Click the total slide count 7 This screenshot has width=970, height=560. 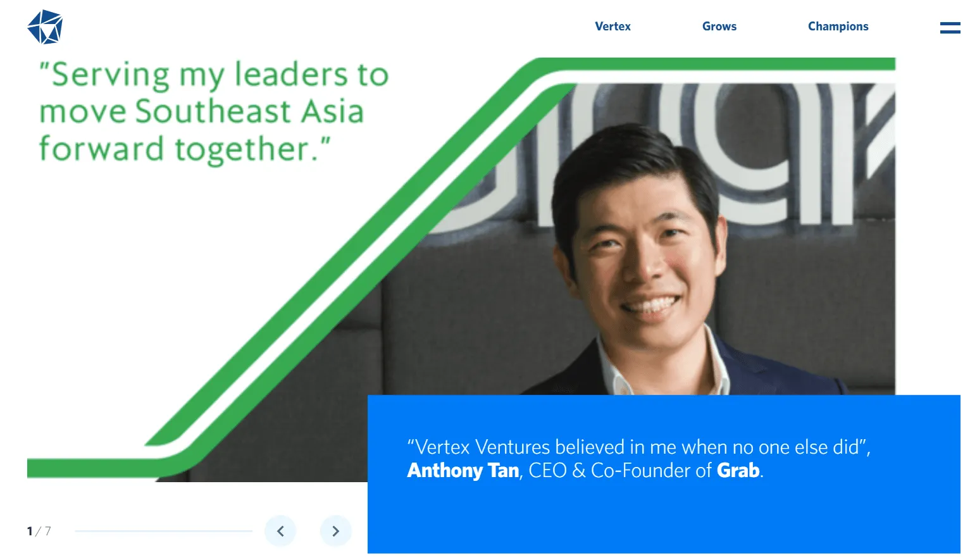pyautogui.click(x=48, y=531)
